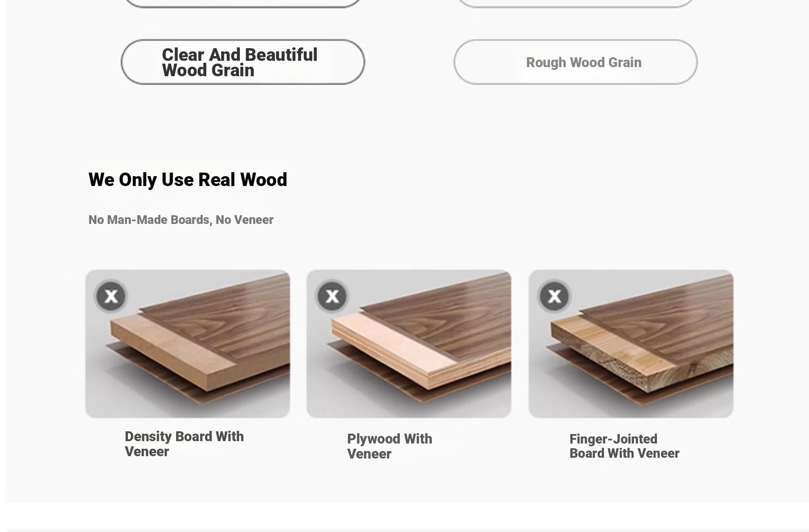Click the Plywood With Veneer caption
Screen dimensions: 809x532
click(x=389, y=446)
